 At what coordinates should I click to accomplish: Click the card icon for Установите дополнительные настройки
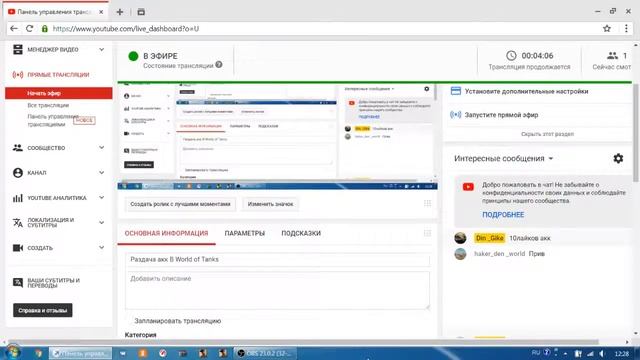tap(456, 91)
